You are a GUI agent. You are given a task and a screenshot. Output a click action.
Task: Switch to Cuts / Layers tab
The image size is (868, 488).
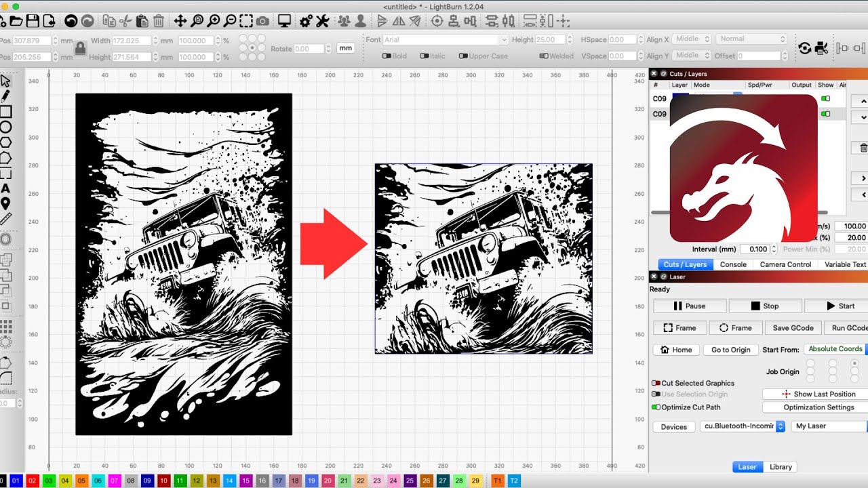685,264
